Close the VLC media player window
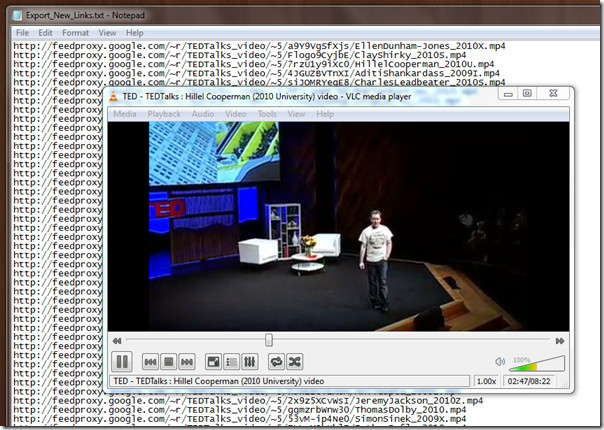 pos(554,94)
